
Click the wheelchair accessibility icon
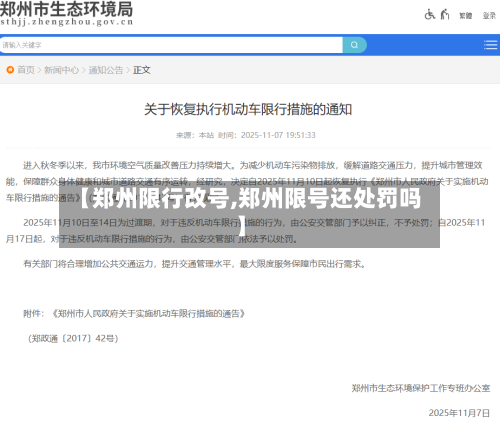[x=430, y=15]
